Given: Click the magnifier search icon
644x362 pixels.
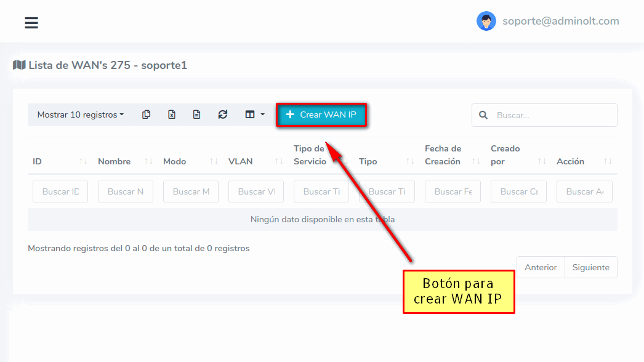Looking at the screenshot, I should (483, 115).
